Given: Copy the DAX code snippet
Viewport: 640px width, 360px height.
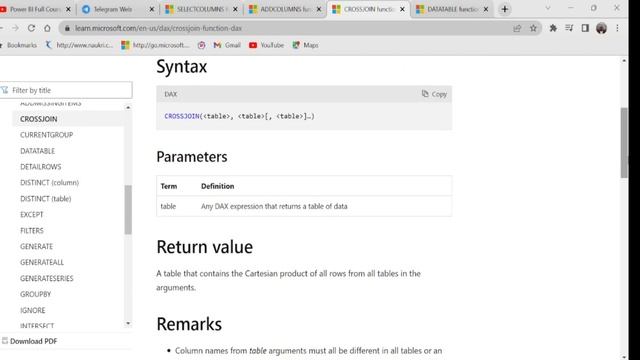Looking at the screenshot, I should point(434,94).
